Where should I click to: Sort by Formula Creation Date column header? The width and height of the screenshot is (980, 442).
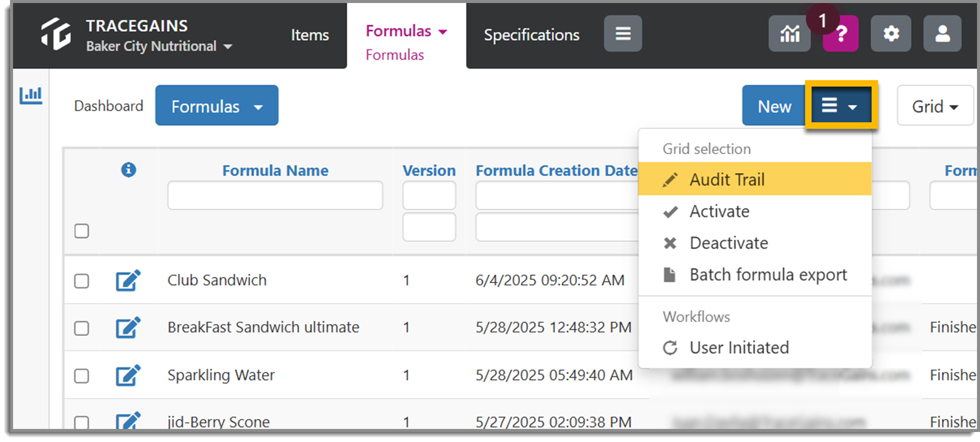point(556,171)
